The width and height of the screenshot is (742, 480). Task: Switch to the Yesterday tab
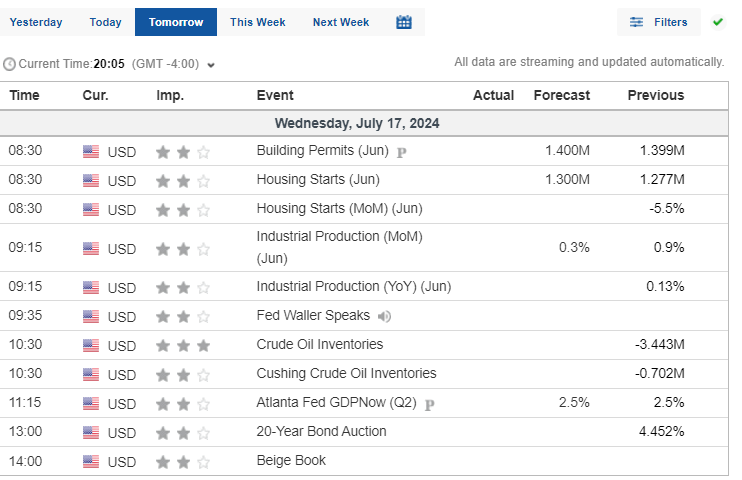(36, 22)
